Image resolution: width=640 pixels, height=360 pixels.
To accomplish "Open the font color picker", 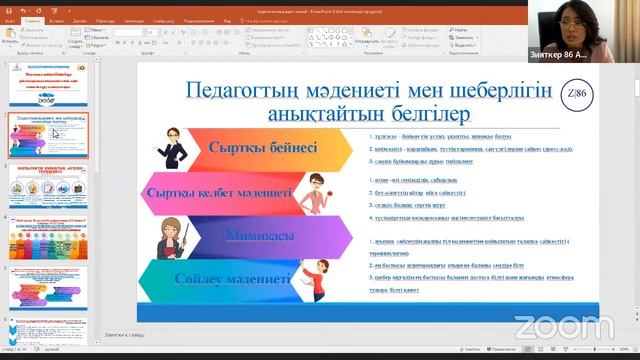I will coord(180,43).
